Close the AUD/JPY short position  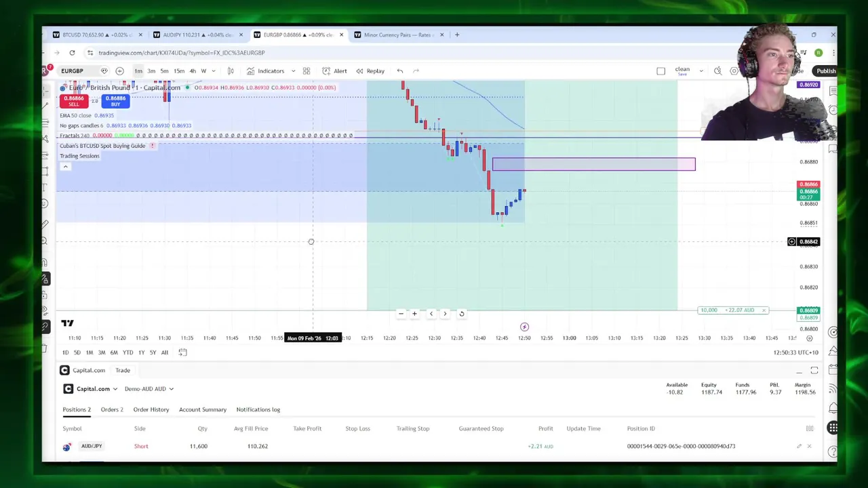[x=809, y=446]
